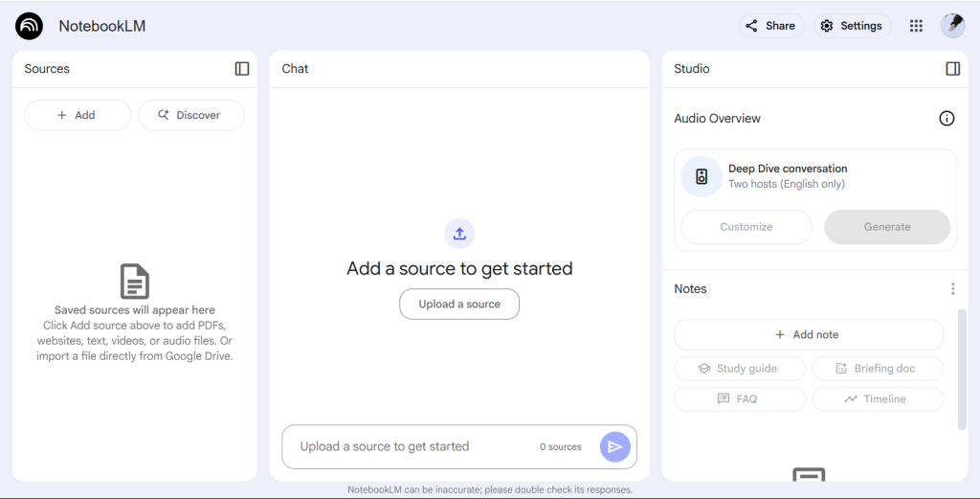Viewport: 980px width, 499px height.
Task: Click the document icon in Sources
Action: 134,282
